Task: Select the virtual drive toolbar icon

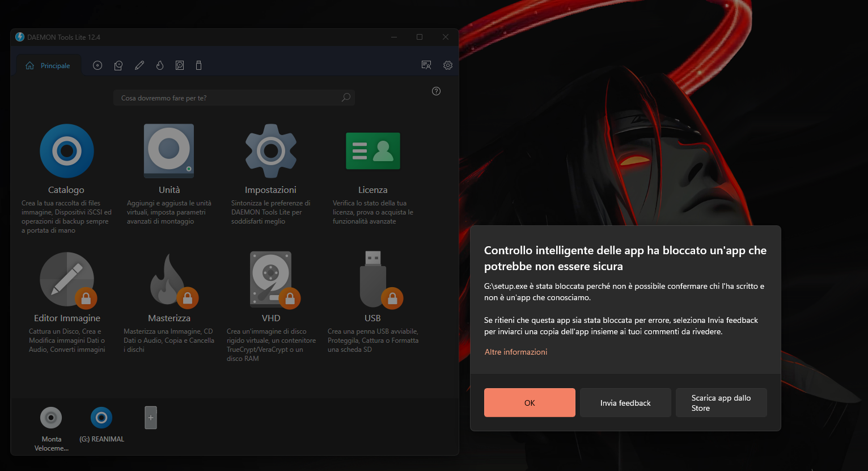Action: coord(118,65)
